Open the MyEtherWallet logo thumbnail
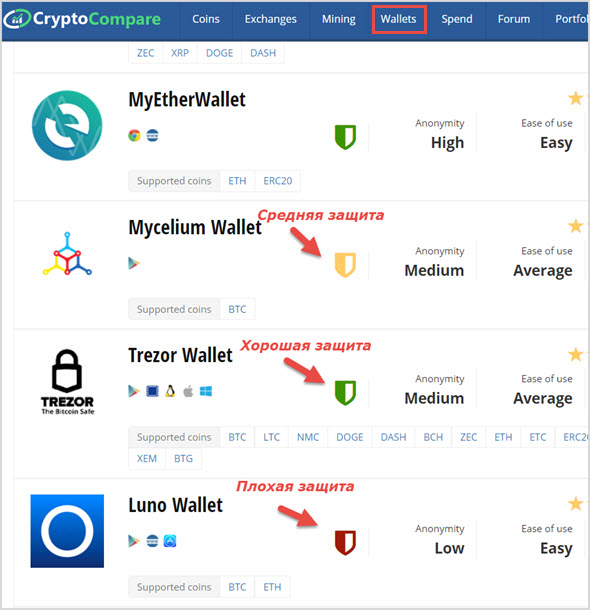 click(x=67, y=126)
